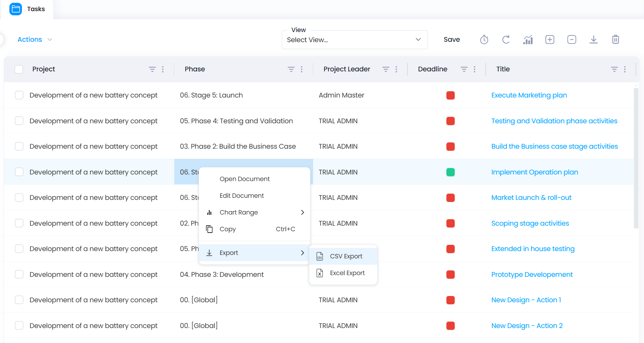Open Deadline column three-dot menu
Image resolution: width=644 pixels, height=343 pixels.
pos(475,69)
